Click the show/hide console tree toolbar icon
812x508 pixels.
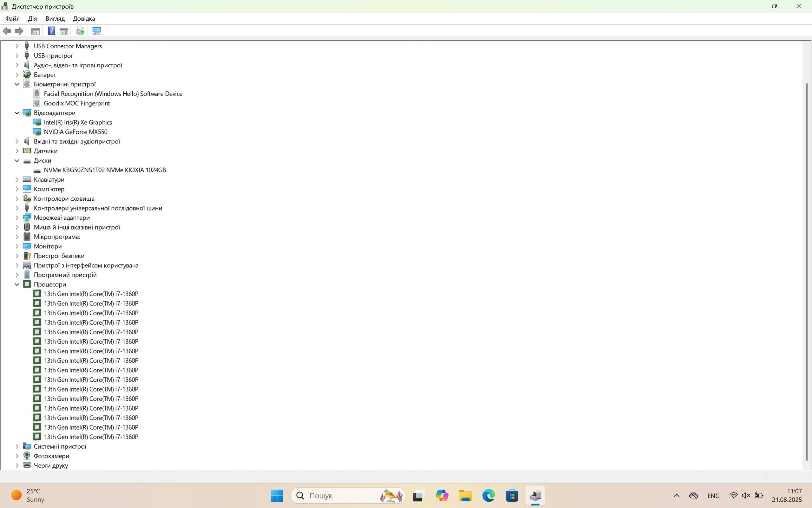[35, 31]
